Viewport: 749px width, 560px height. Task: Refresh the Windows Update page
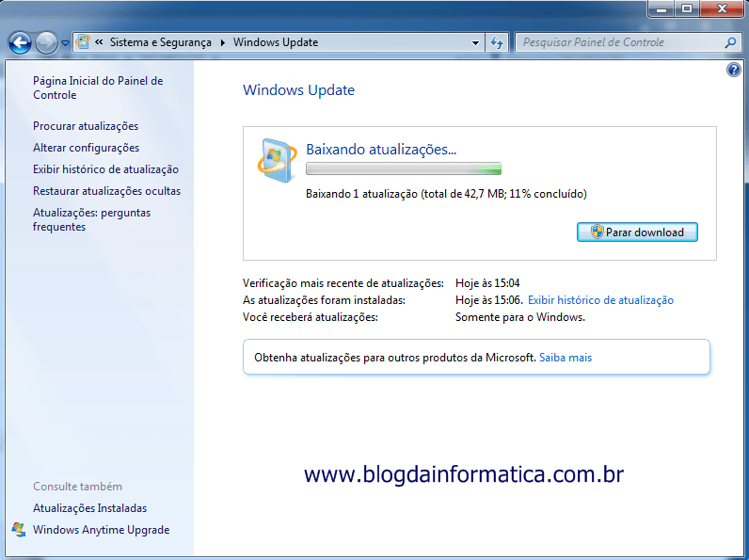point(497,42)
